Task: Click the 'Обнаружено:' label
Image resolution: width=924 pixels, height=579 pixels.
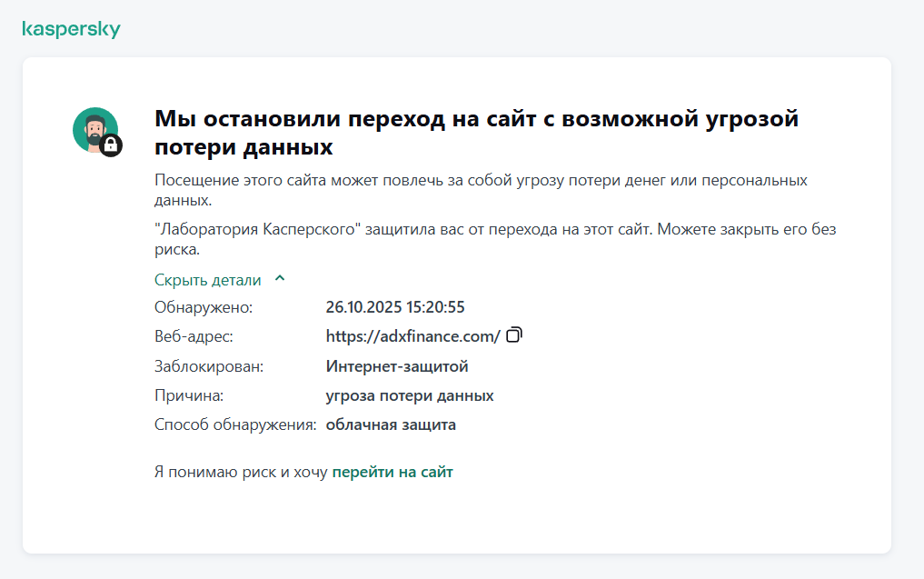Action: pyautogui.click(x=204, y=307)
